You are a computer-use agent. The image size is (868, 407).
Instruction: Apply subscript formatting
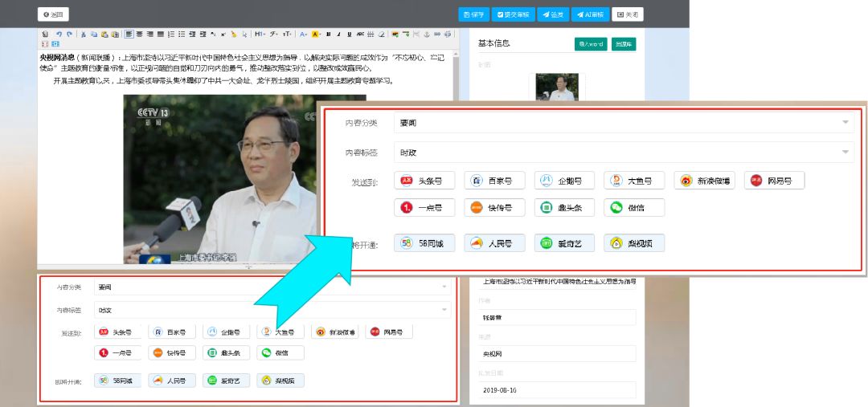point(213,35)
